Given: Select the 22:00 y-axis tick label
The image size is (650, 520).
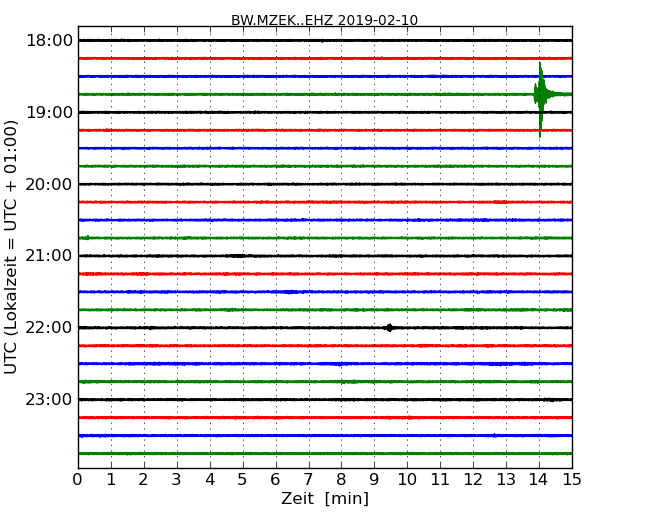Looking at the screenshot, I should 49,328.
